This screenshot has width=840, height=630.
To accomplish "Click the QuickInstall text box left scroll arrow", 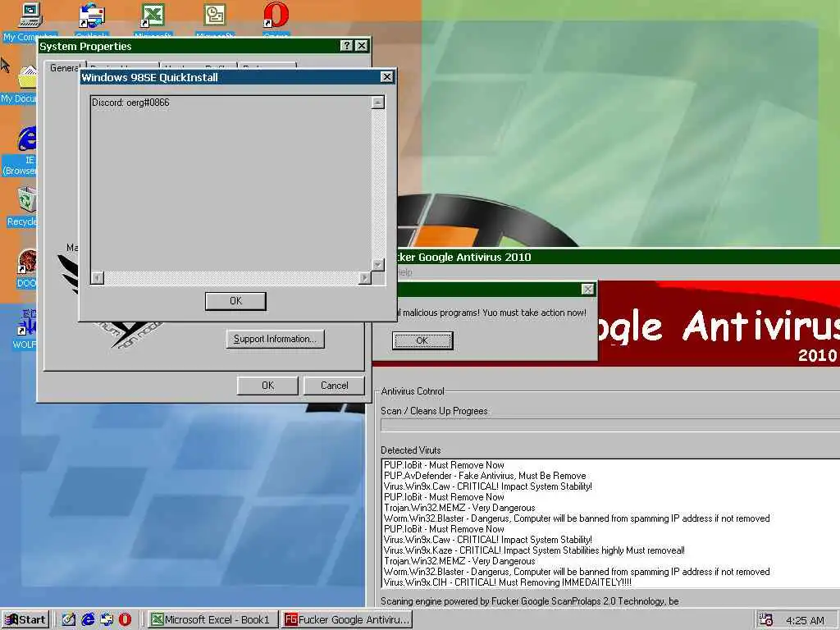I will coord(98,277).
